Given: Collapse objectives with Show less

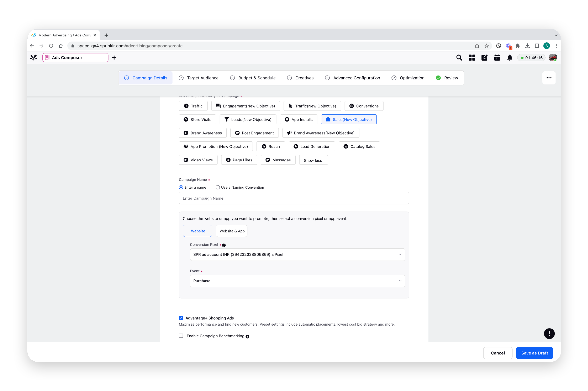Looking at the screenshot, I should point(313,160).
